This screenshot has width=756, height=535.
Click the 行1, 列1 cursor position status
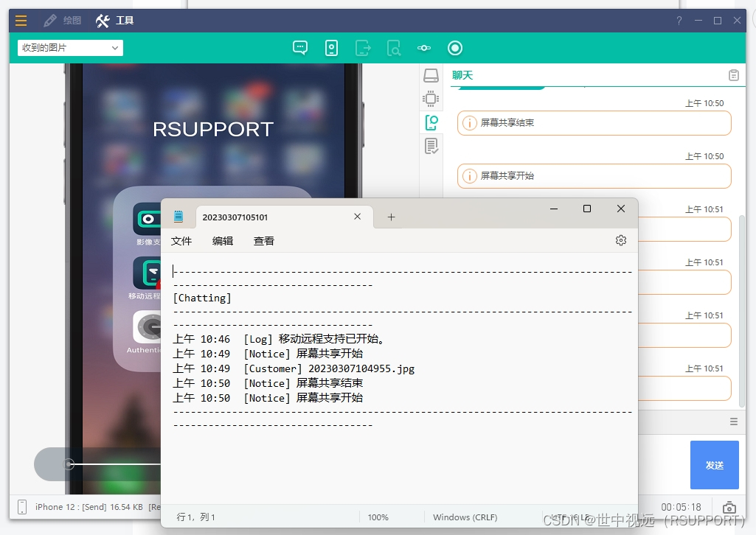point(195,517)
